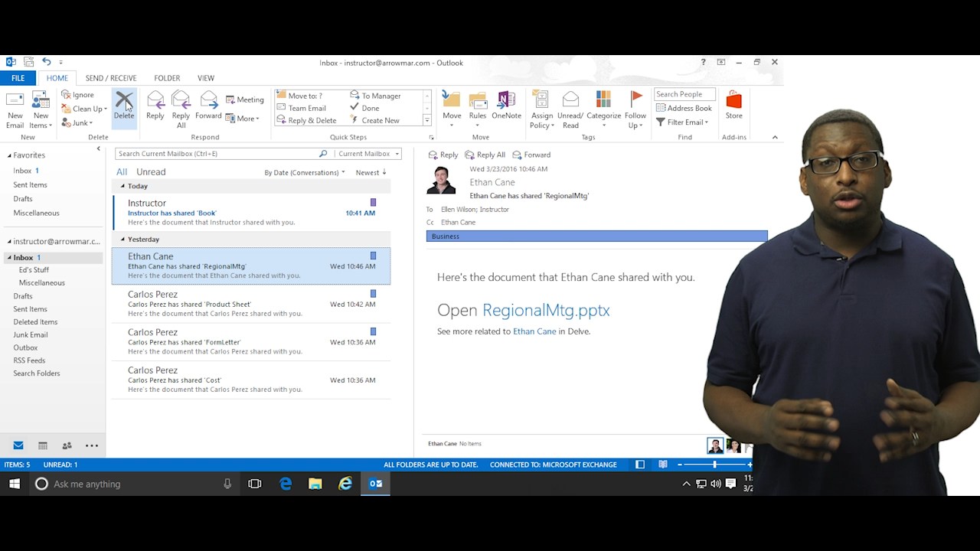Adjust the zoom slider
This screenshot has width=980, height=551.
point(714,465)
